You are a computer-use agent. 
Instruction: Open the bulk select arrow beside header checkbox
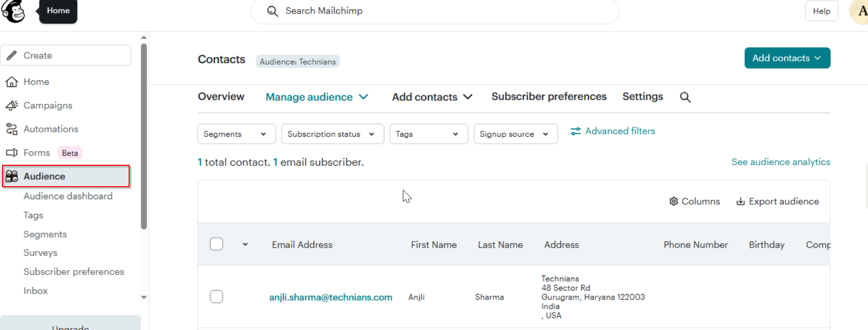pyautogui.click(x=245, y=244)
